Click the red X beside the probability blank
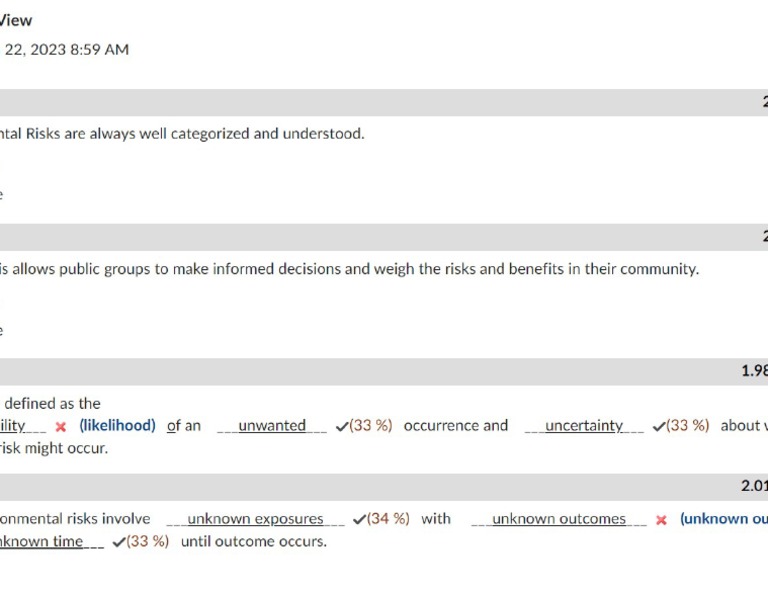 [x=61, y=427]
